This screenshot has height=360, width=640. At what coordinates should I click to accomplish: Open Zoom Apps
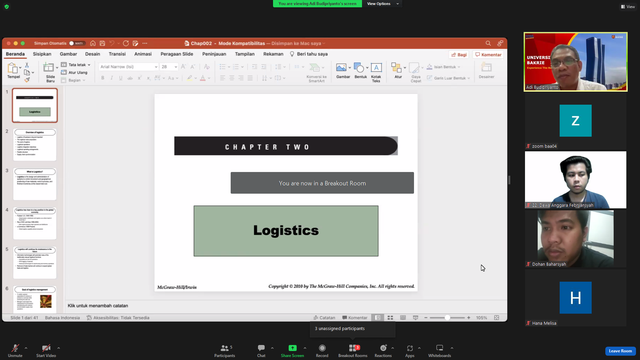click(x=410, y=350)
